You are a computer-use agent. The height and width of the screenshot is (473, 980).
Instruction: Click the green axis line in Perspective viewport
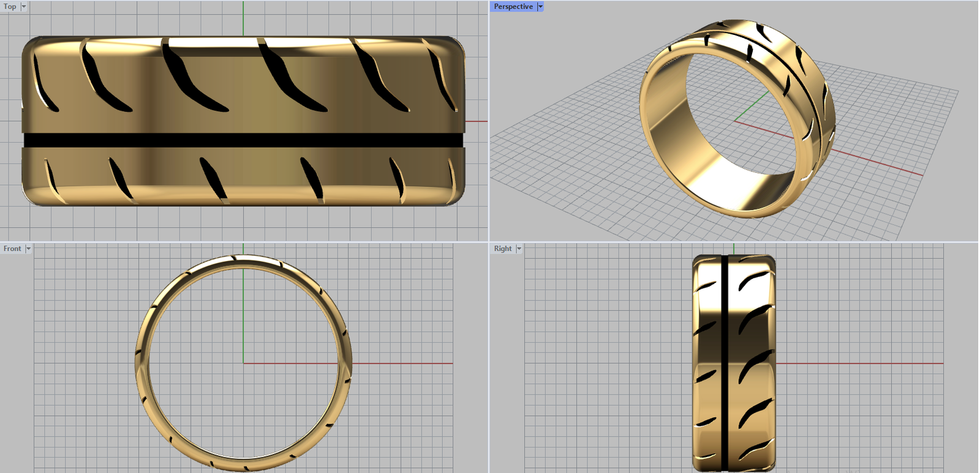click(752, 105)
